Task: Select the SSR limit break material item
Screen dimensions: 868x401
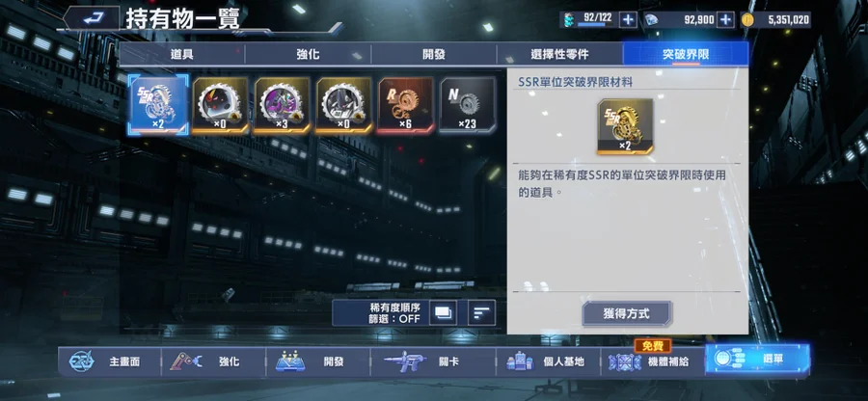Action: pos(158,105)
